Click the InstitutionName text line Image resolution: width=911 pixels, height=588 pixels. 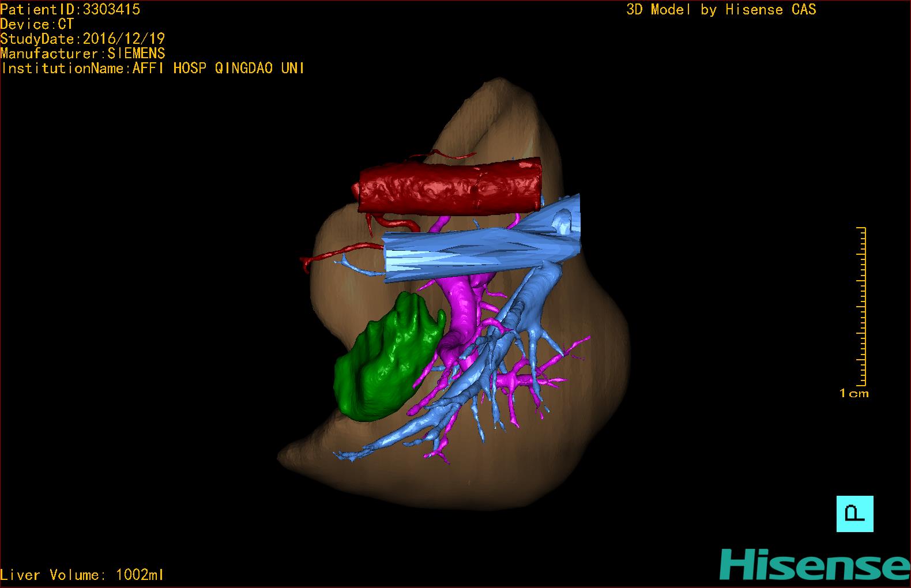tap(152, 69)
